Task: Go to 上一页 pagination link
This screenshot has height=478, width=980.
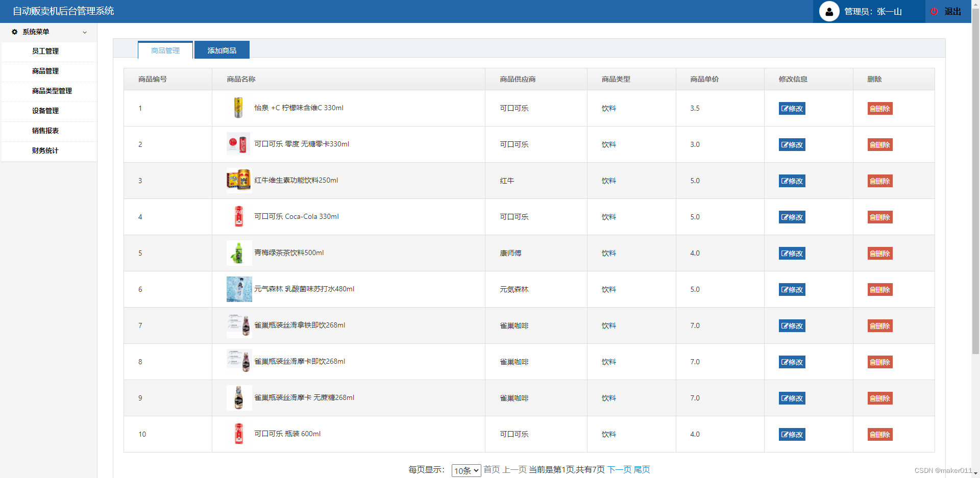Action: coord(514,469)
